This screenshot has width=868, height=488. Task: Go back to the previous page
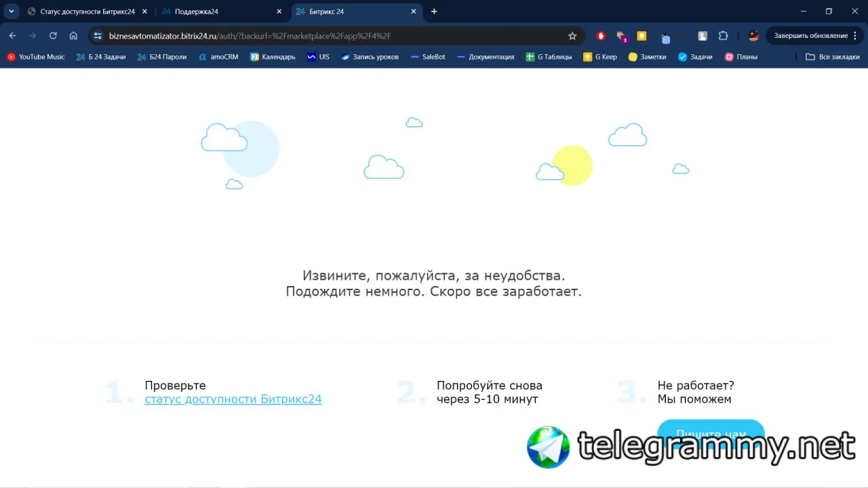(12, 36)
